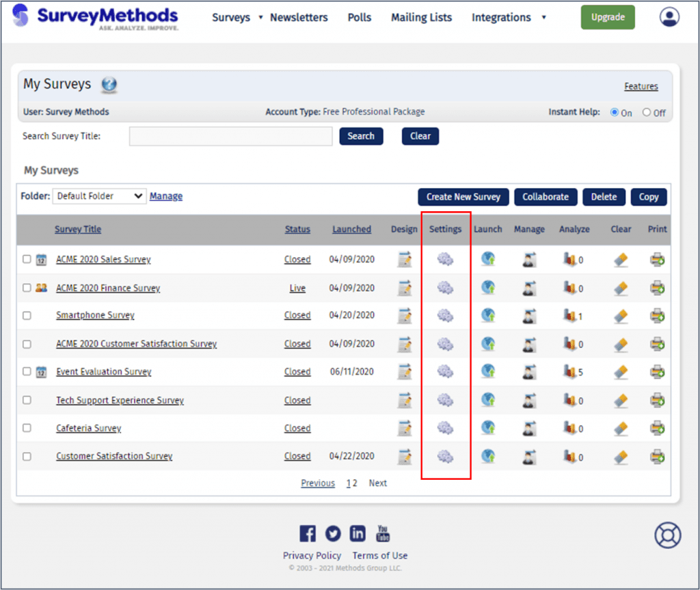Open the Manage folders link

[x=166, y=196]
